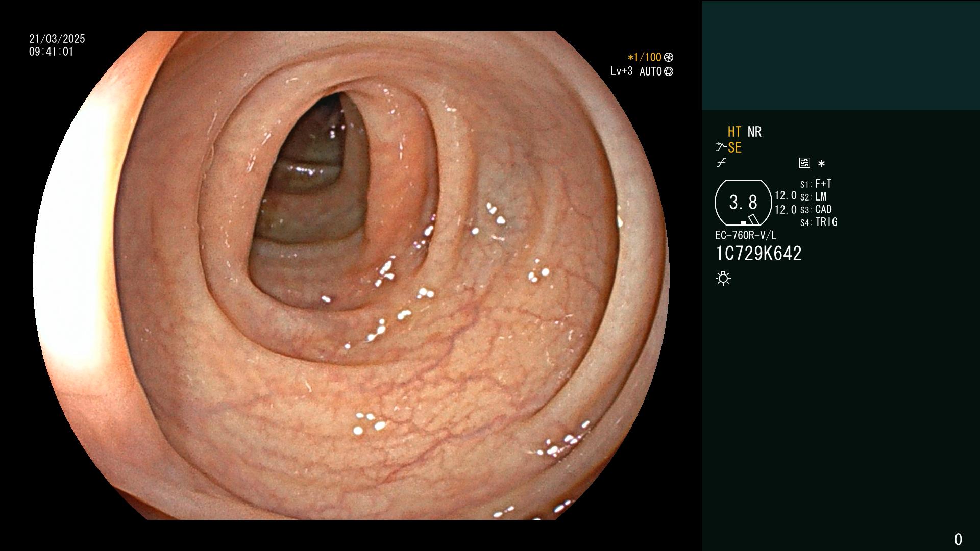Click the tone curve icon below SE

pos(721,163)
